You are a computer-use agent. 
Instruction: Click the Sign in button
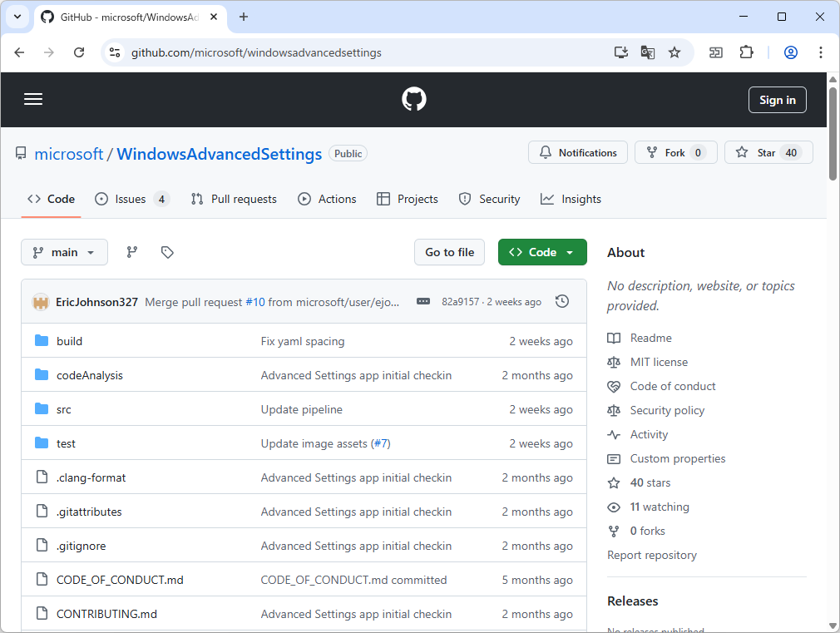click(777, 99)
